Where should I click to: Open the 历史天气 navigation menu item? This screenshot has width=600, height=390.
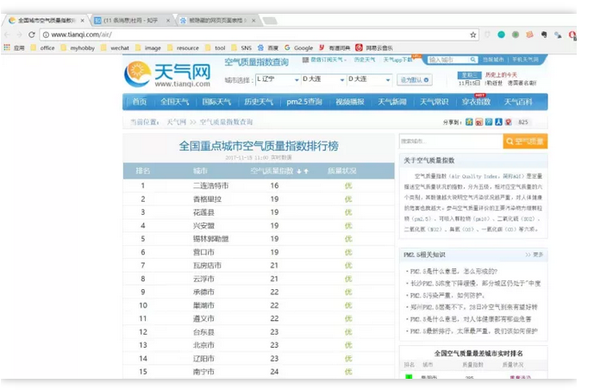[259, 102]
